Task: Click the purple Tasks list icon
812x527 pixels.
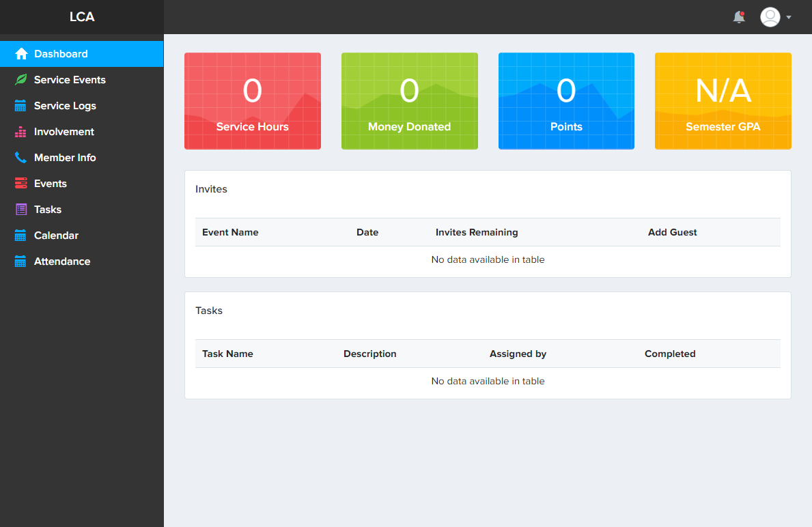Action: tap(20, 209)
